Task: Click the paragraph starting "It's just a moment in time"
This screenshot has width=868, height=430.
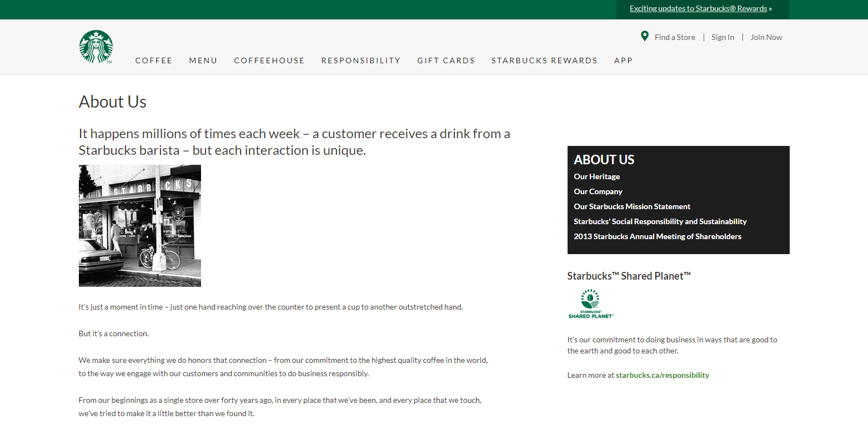Action: (x=271, y=307)
